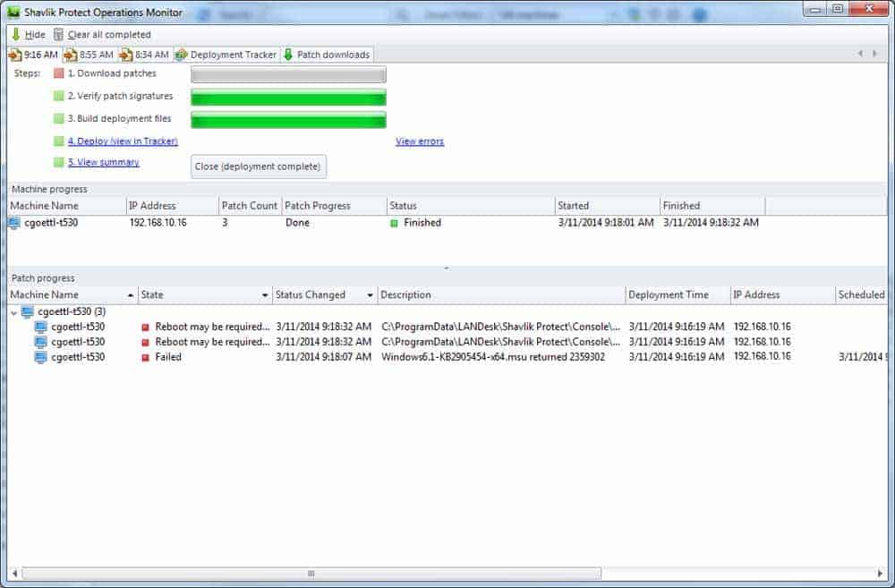Click computer icon of cgoettl-t530 (3) group
The width and height of the screenshot is (895, 588).
coord(27,311)
